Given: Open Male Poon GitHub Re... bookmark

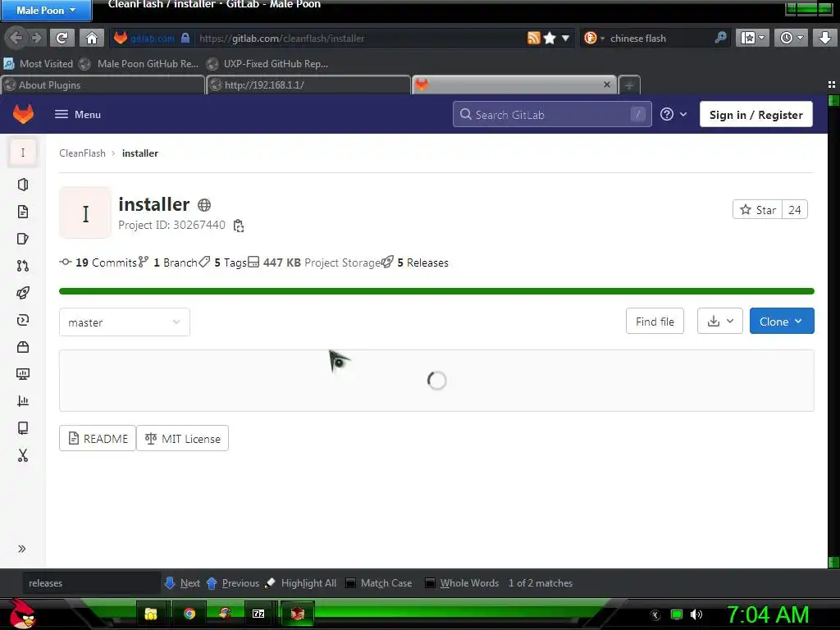Looking at the screenshot, I should click(x=139, y=64).
